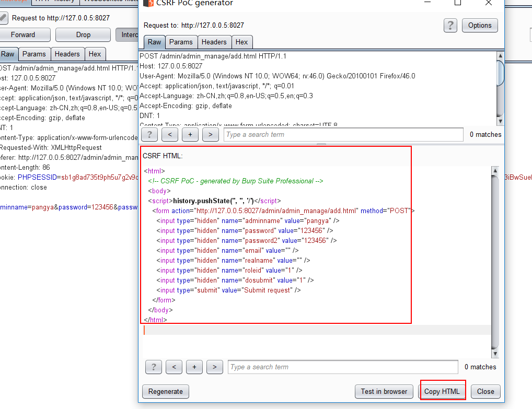Click the CSRF HTML scrollbar down arrow
The height and width of the screenshot is (409, 532).
pos(495,354)
